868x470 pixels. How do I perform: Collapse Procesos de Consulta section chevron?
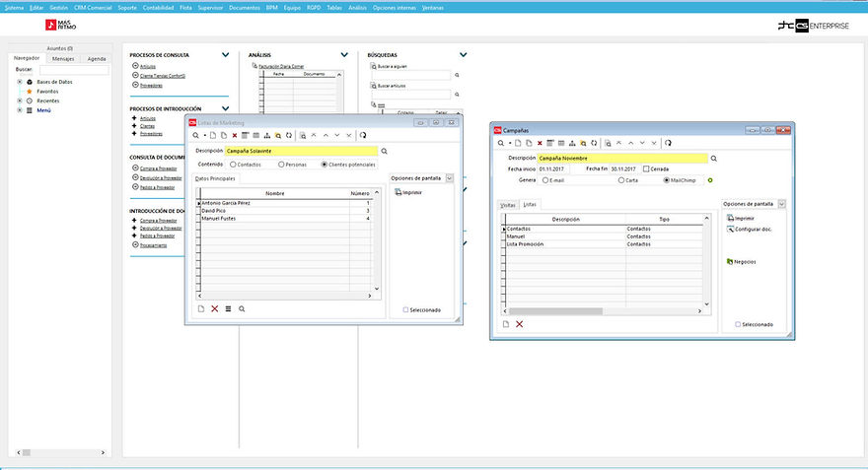pyautogui.click(x=225, y=55)
